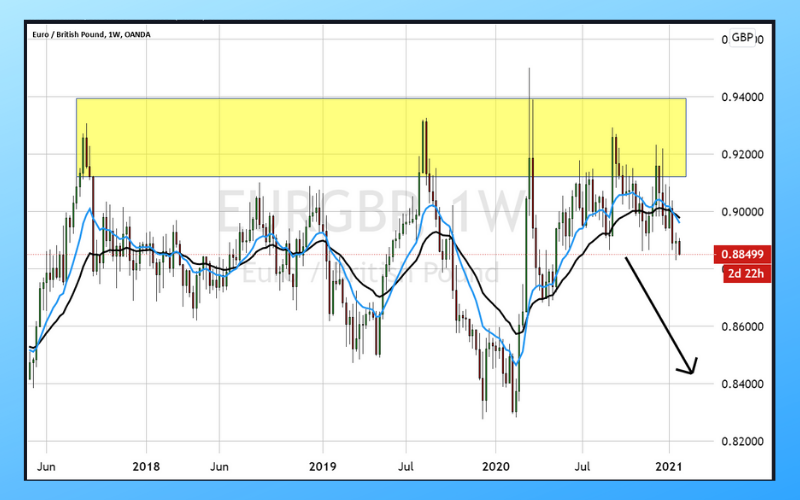Click the GBP currency label
800x500 pixels.
pos(742,38)
